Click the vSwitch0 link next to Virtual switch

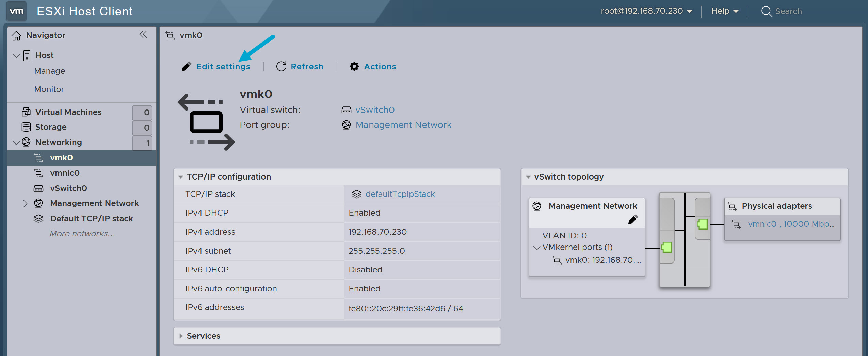click(374, 109)
